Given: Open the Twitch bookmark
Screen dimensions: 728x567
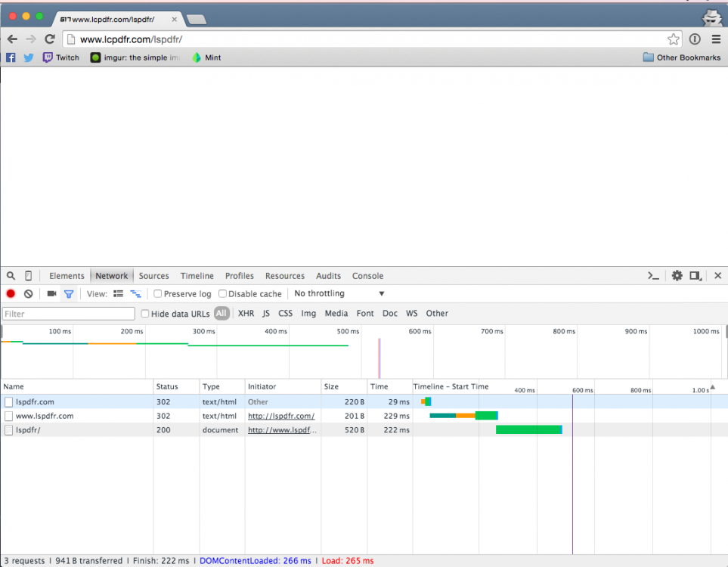Looking at the screenshot, I should (x=60, y=57).
